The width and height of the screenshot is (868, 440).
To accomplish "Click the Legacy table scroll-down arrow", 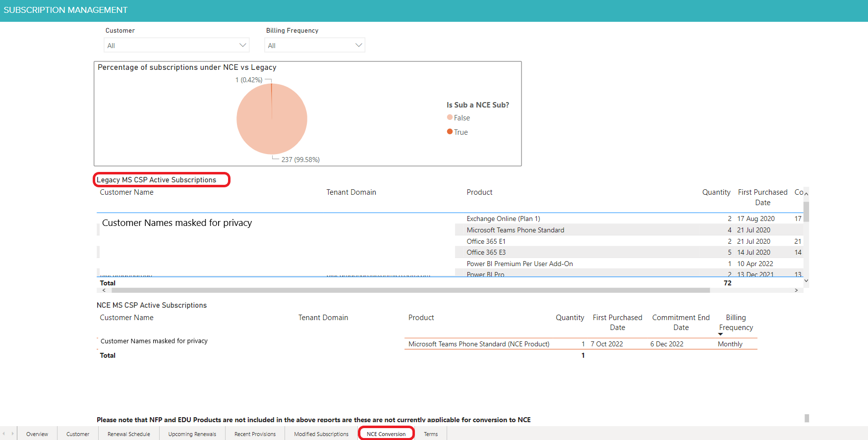I will click(806, 280).
